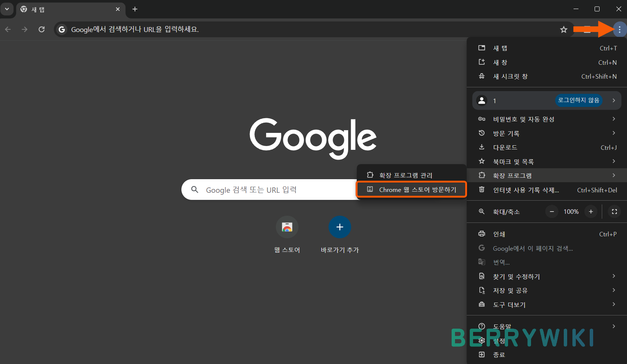
Task: Expand 비밀번호 및 자동 완성 submenu
Action: [547, 119]
